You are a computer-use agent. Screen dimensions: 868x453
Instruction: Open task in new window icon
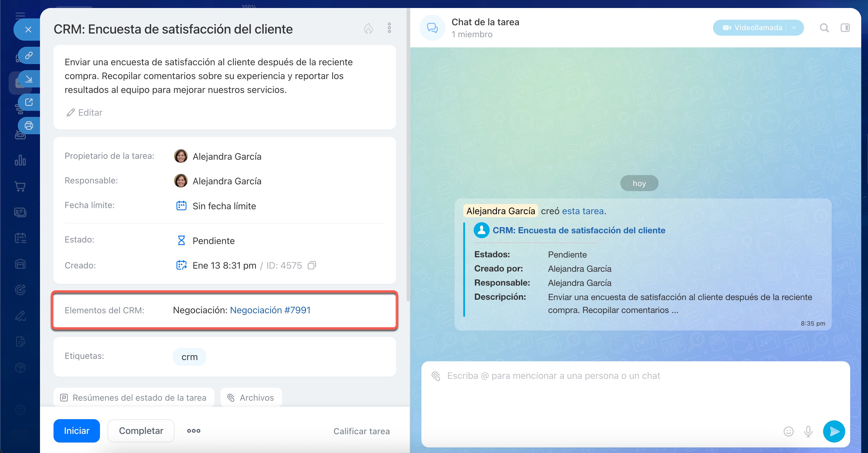click(29, 102)
